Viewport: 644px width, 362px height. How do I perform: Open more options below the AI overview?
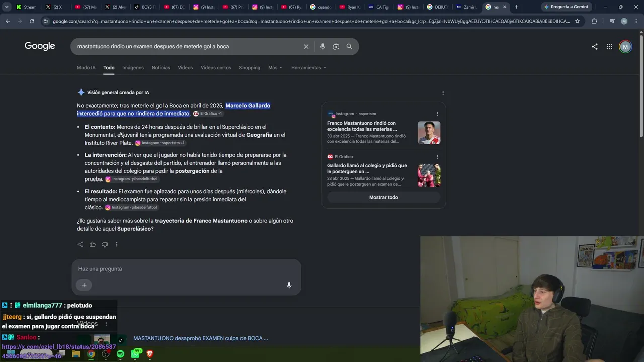click(116, 244)
